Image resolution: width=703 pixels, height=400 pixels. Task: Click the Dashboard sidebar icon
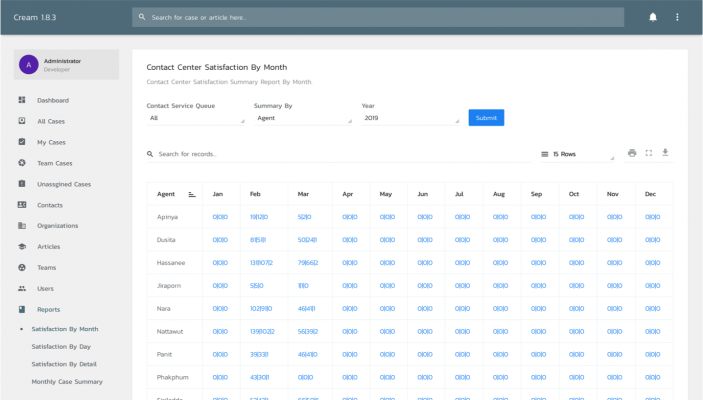(x=22, y=100)
